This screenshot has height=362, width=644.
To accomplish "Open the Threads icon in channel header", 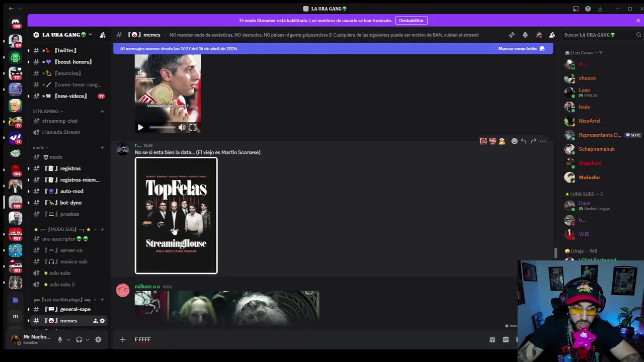I will click(512, 35).
